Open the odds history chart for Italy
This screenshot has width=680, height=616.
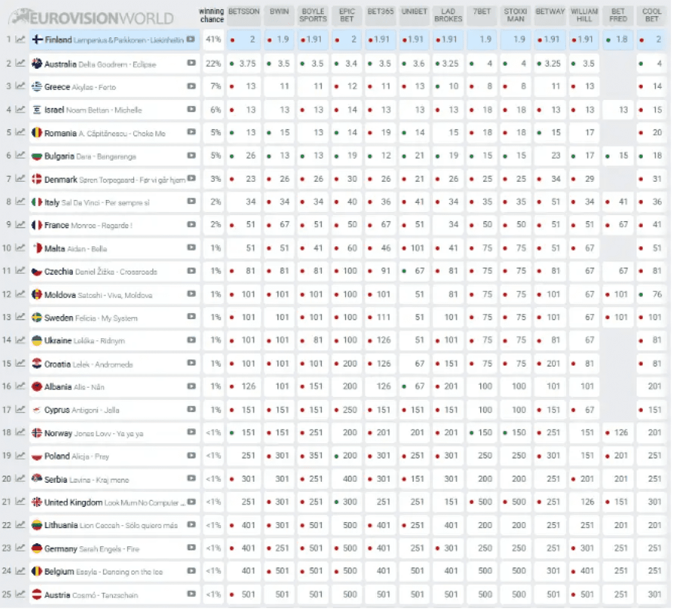coord(20,202)
